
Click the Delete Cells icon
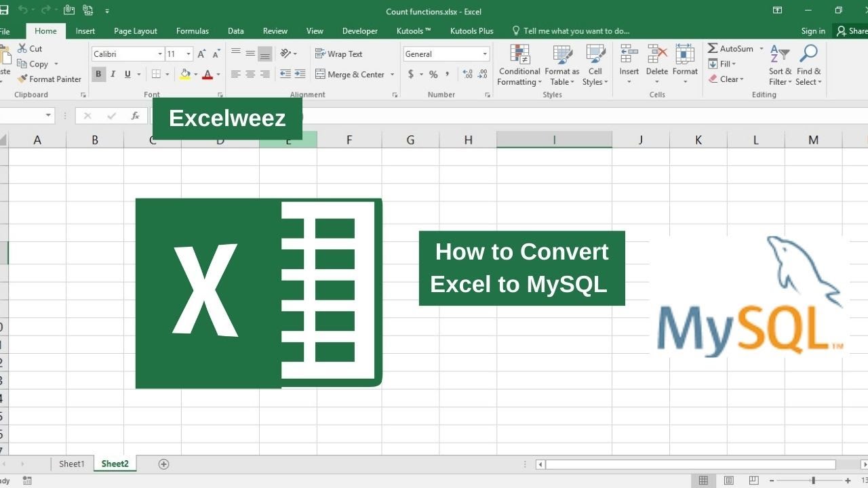(656, 56)
